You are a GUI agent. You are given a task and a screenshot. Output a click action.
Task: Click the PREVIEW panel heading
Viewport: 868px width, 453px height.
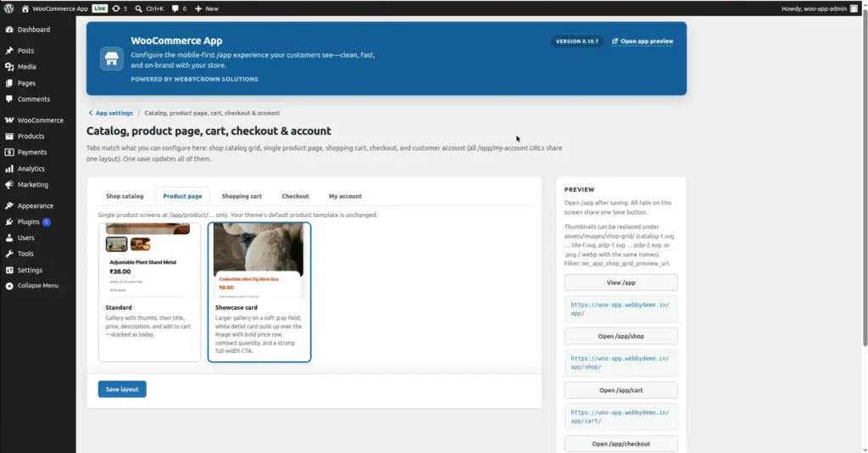coord(579,189)
